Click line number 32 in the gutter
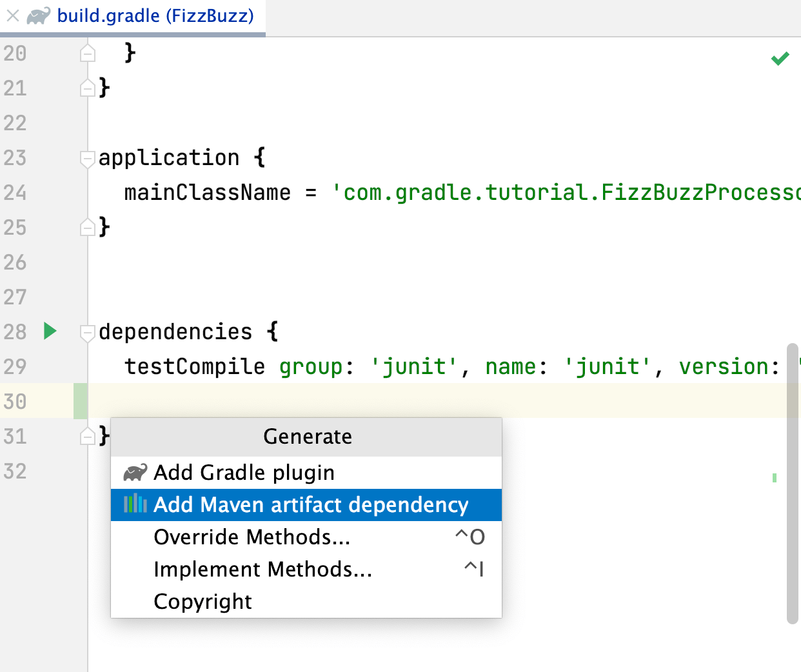Viewport: 801px width, 672px height. pos(15,471)
